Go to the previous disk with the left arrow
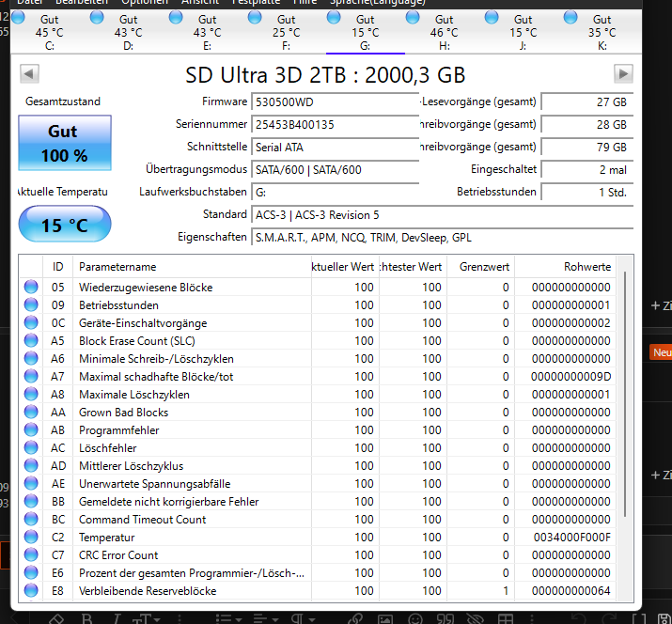The height and width of the screenshot is (624, 672). [x=29, y=73]
